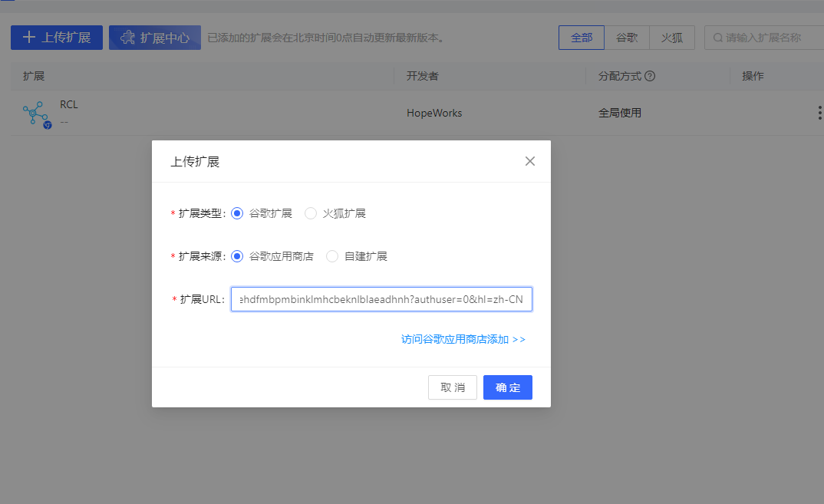Select the 谷歌扩展 radio button
Image resolution: width=824 pixels, height=504 pixels.
237,213
